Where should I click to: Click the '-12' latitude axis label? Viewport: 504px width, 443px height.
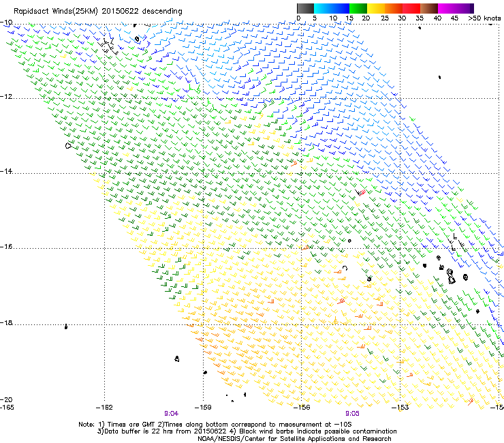click(6, 97)
